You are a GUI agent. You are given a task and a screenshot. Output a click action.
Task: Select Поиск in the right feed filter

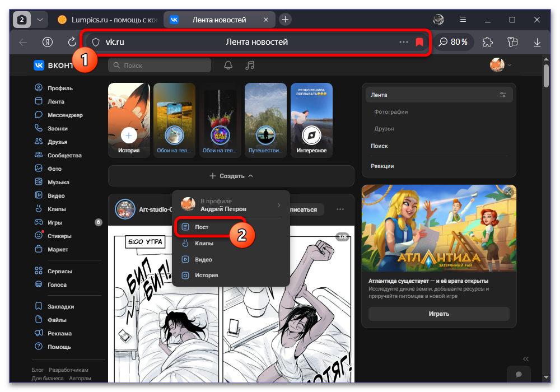pos(379,146)
